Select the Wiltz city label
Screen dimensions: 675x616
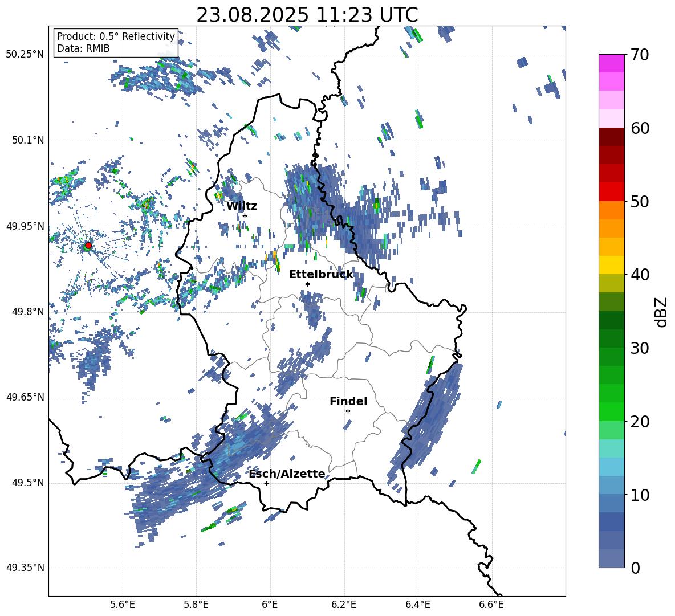pyautogui.click(x=242, y=206)
